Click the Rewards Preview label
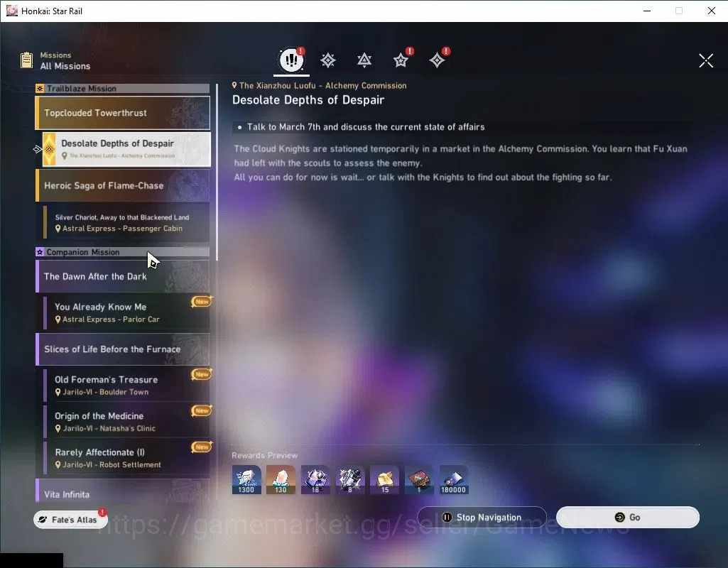Image resolution: width=728 pixels, height=568 pixels. click(265, 455)
